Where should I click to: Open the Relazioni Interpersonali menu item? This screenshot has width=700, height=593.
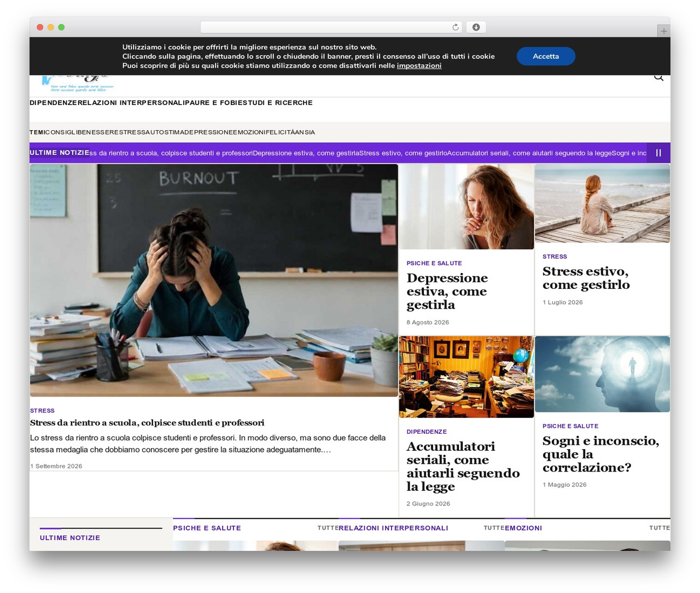[x=130, y=103]
